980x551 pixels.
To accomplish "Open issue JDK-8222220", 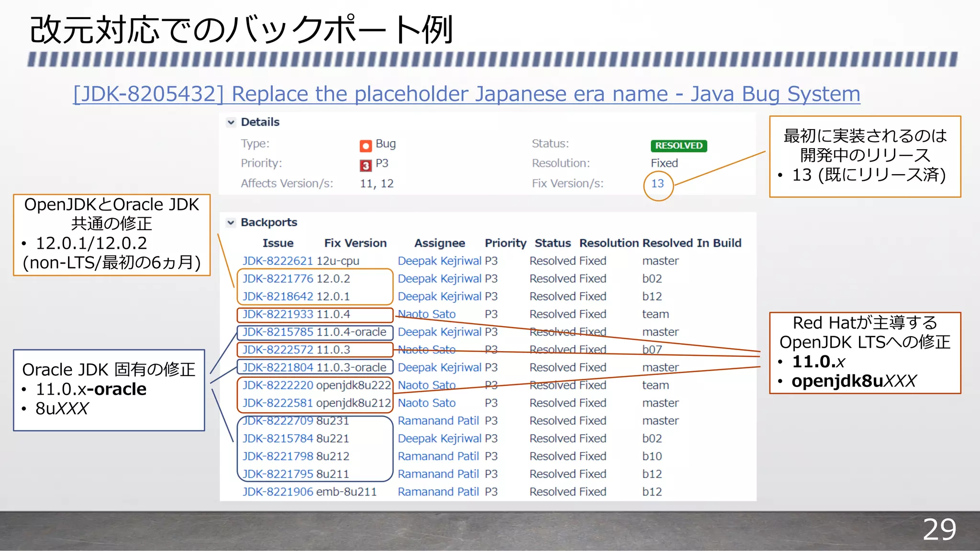I will click(x=278, y=385).
